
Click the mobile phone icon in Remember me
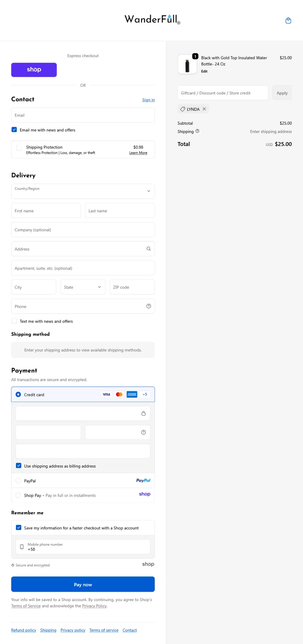[x=22, y=547]
